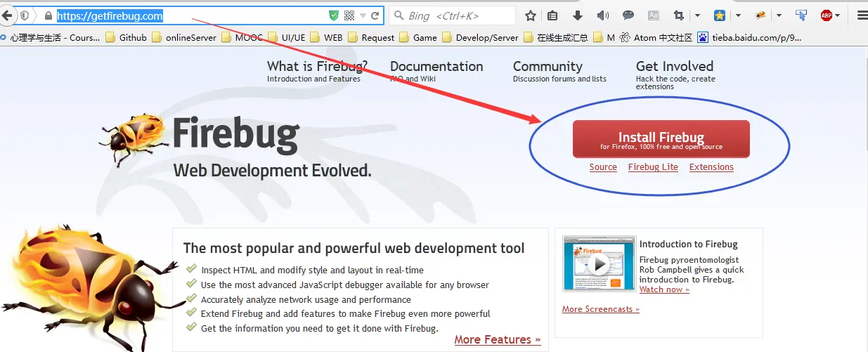Go back with the browser back arrow
868x352 pixels.
pos(6,15)
